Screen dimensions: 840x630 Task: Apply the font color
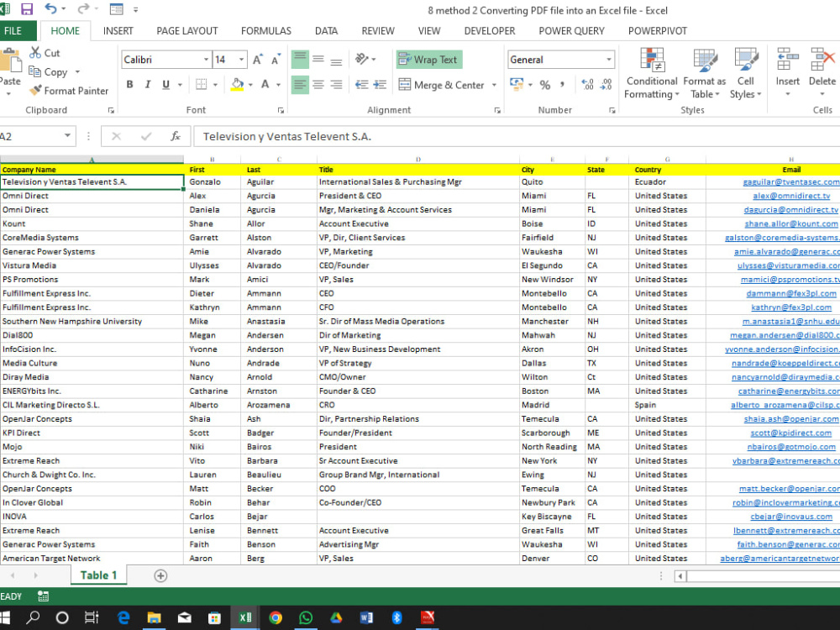click(x=265, y=84)
